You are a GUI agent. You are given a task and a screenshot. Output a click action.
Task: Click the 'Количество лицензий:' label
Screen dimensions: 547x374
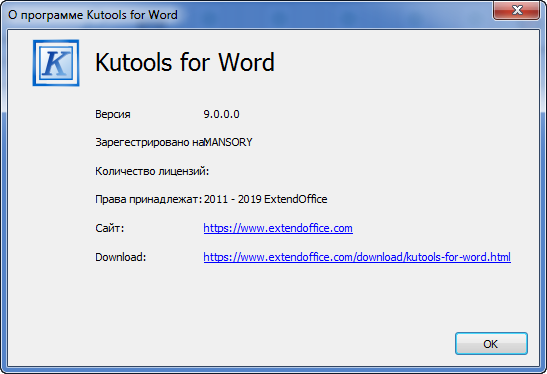(152, 171)
